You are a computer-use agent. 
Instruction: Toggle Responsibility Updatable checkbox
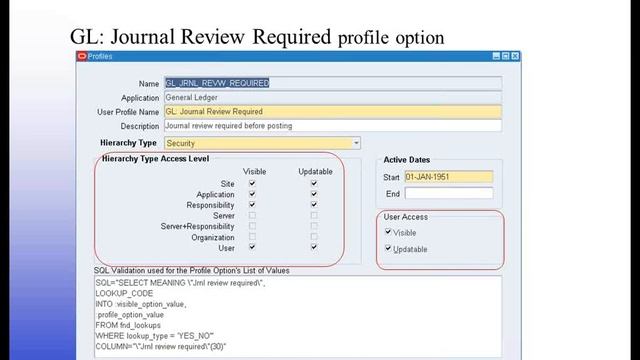(314, 204)
